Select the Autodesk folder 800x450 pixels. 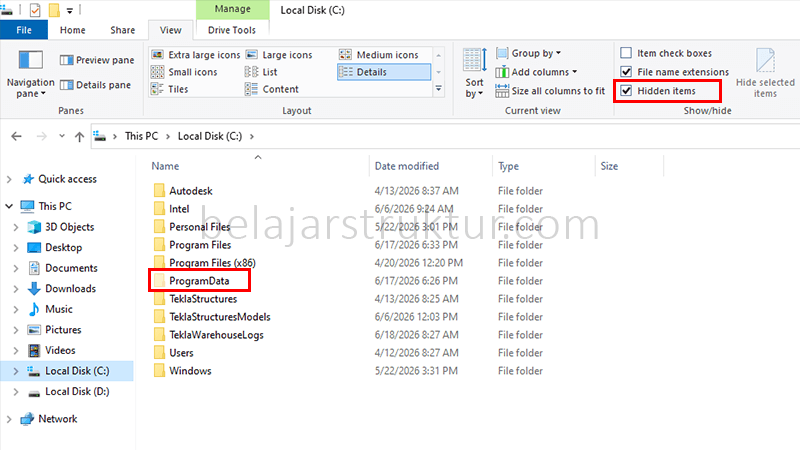click(191, 191)
